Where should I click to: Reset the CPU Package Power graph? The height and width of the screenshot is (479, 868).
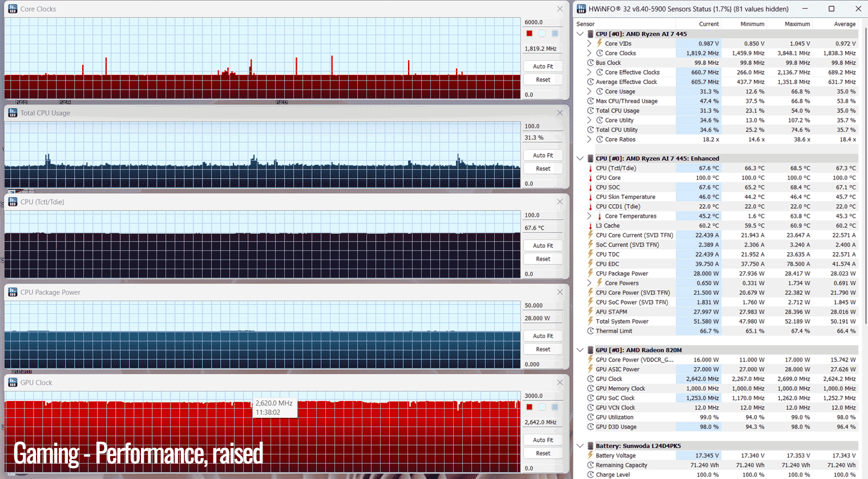click(x=543, y=349)
